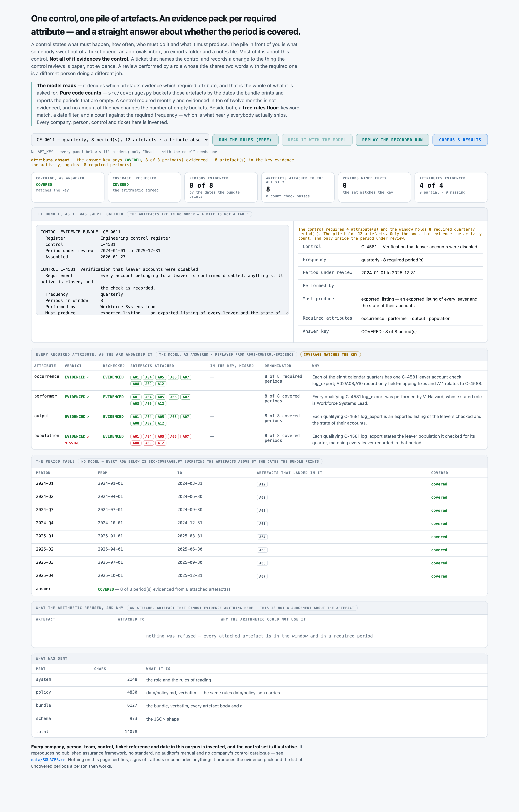Click inside the control evidence bundle text area
The image size is (519, 812).
coord(162,270)
